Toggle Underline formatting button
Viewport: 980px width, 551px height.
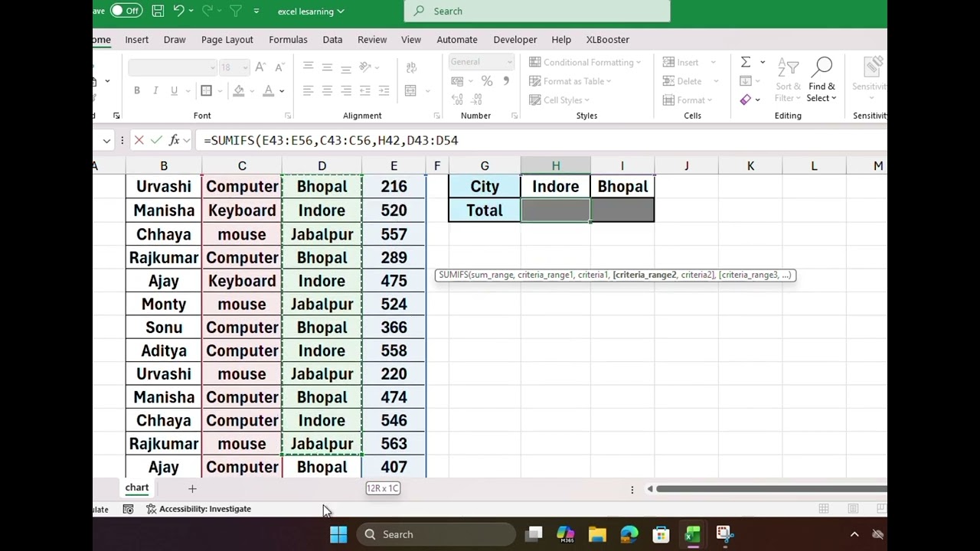point(174,90)
